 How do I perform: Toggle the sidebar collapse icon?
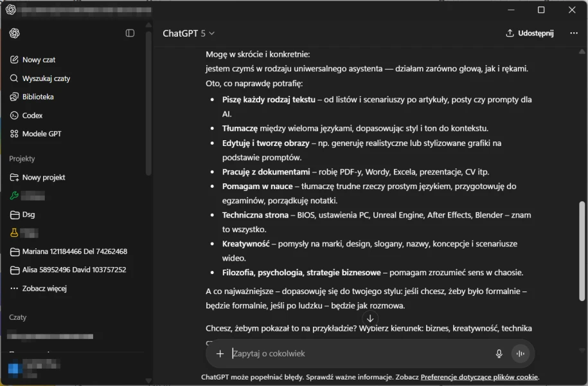pyautogui.click(x=130, y=33)
